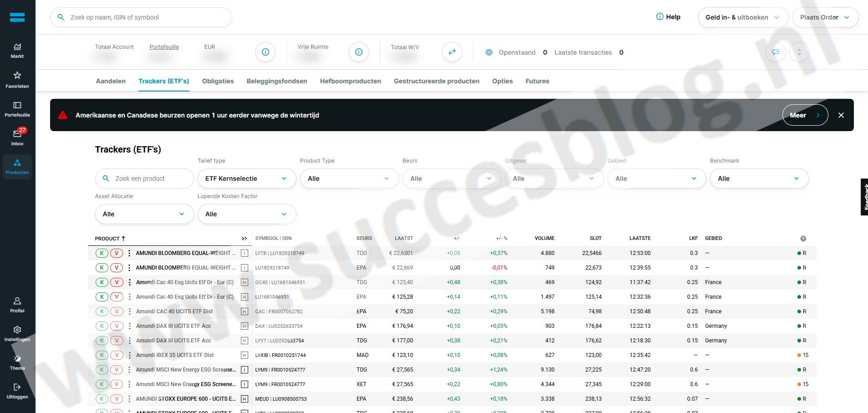Expand the Lopende Kosten Factor dropdown
Viewport: 868px width, 413px height.
click(x=246, y=214)
